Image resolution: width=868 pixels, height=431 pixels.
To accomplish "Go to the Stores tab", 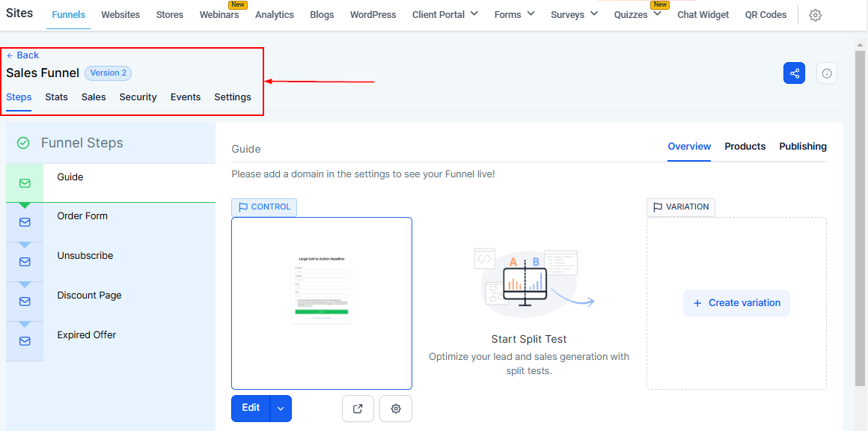I will pyautogui.click(x=170, y=15).
